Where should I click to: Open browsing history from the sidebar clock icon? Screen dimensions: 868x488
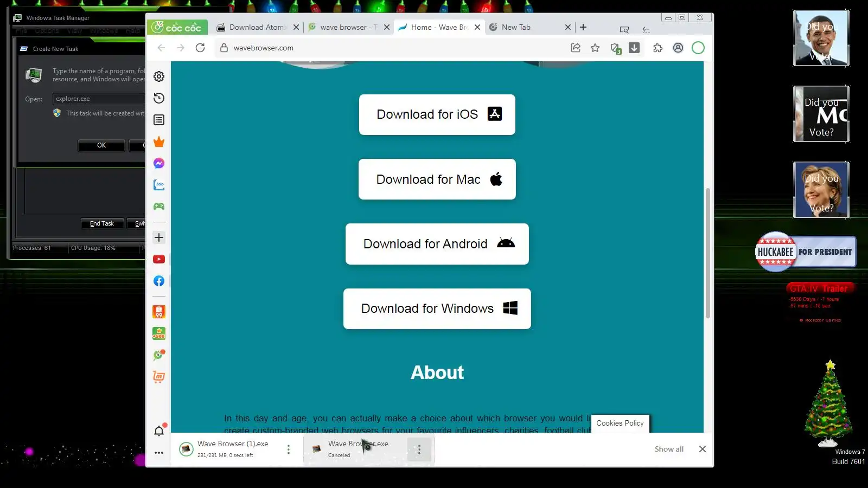point(159,98)
